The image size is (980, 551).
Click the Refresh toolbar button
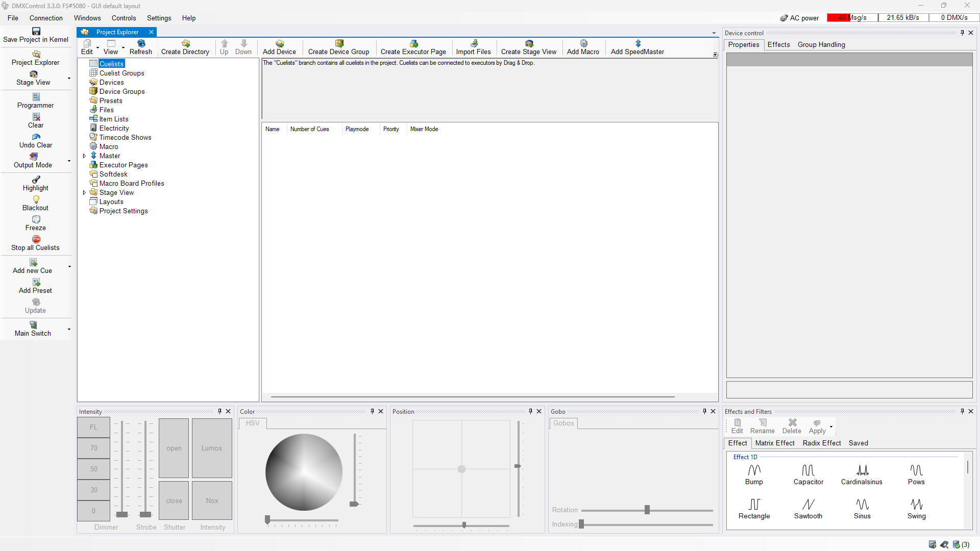coord(141,47)
